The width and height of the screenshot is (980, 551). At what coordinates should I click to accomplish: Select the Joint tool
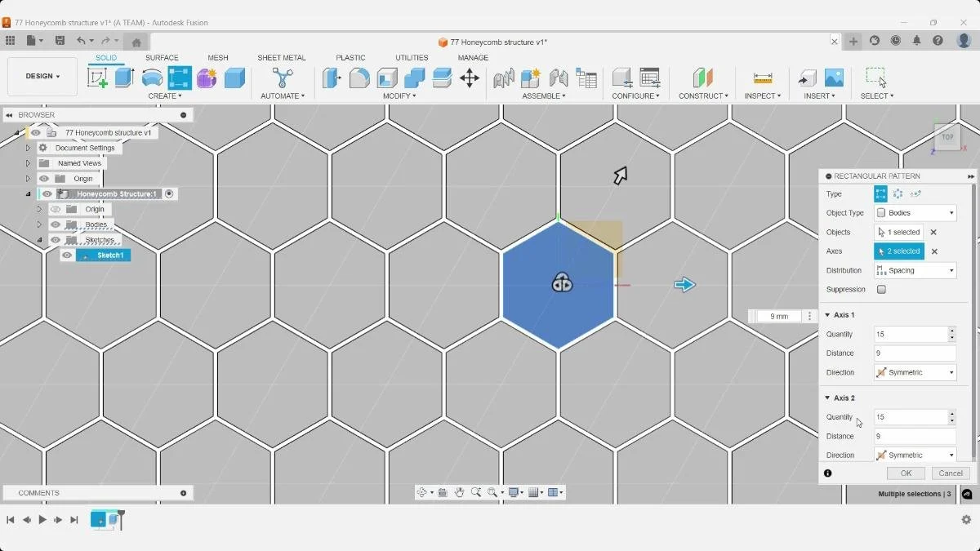[559, 78]
